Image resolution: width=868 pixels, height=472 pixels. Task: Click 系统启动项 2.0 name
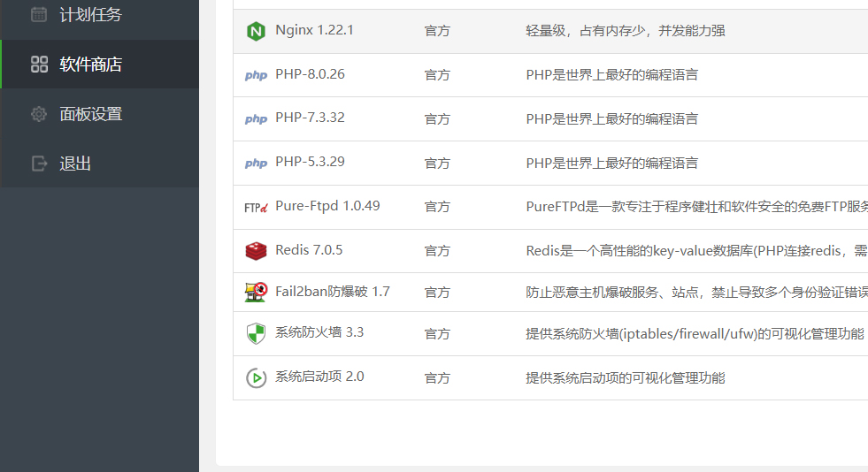tap(319, 377)
